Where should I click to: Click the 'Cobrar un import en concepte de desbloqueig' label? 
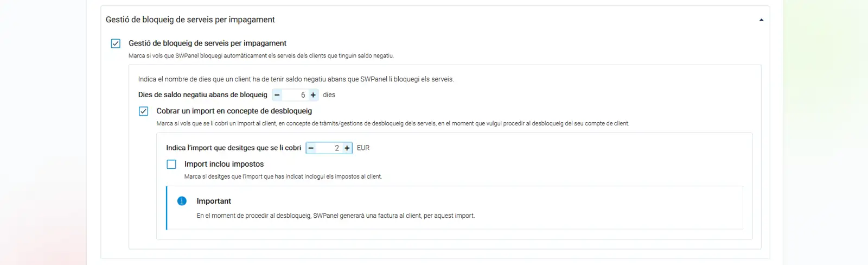[234, 111]
